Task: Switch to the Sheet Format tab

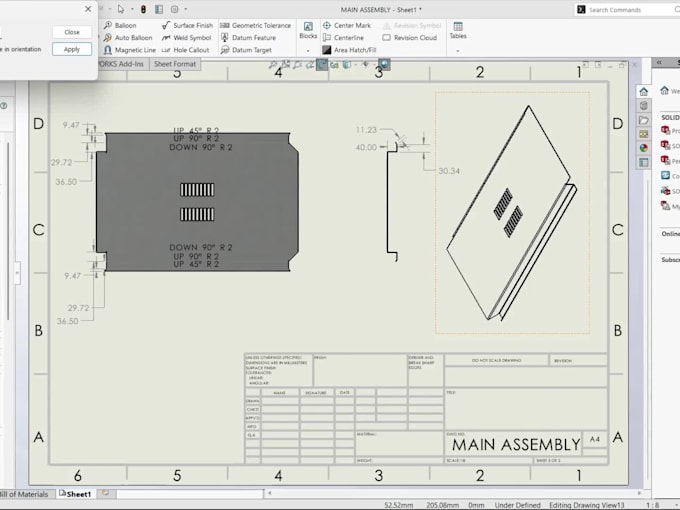Action: pyautogui.click(x=175, y=64)
